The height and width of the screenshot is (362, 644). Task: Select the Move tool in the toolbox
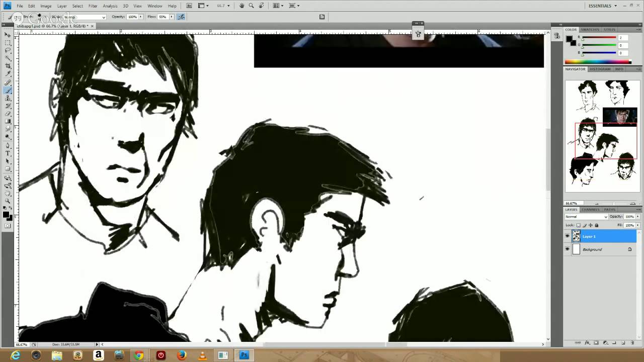pyautogui.click(x=8, y=35)
